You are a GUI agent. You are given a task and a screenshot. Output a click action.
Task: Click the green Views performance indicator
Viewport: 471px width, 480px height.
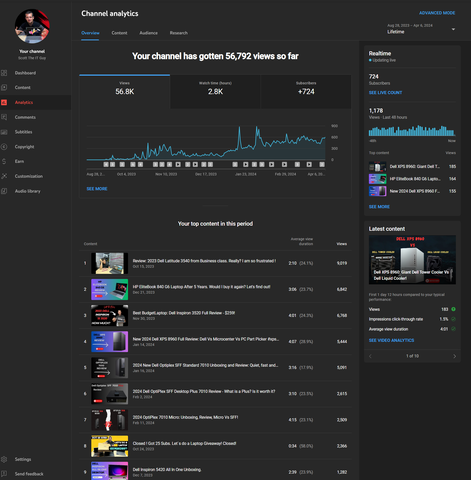point(453,309)
